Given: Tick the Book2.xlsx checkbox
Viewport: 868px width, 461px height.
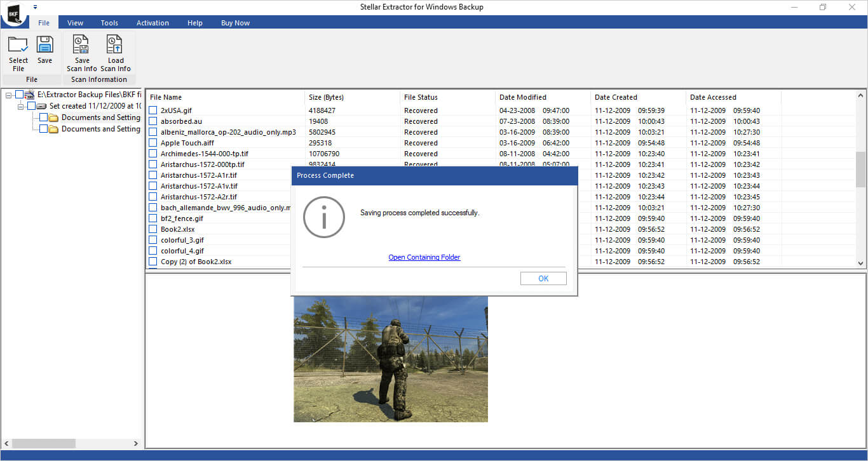Looking at the screenshot, I should point(153,229).
